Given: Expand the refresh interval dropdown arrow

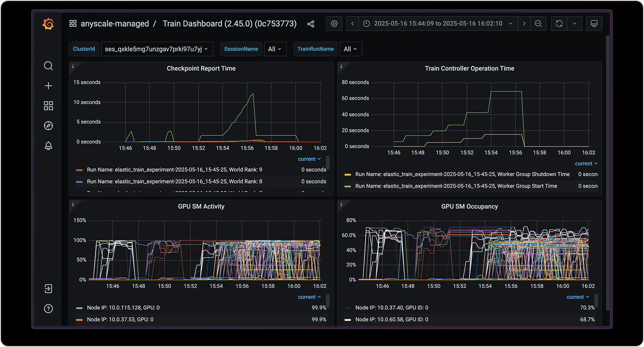Looking at the screenshot, I should (x=575, y=24).
